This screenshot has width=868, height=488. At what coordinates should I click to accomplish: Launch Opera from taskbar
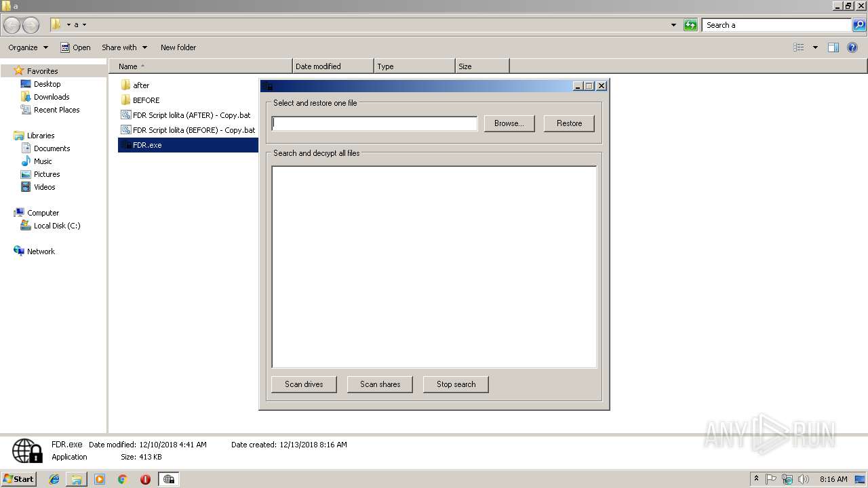coord(145,479)
